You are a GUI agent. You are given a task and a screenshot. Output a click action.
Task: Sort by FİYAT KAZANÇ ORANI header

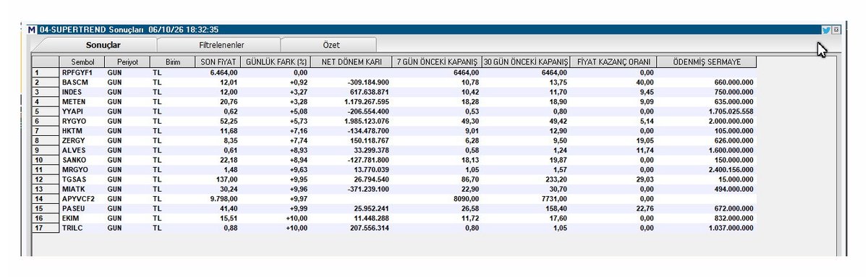[614, 62]
